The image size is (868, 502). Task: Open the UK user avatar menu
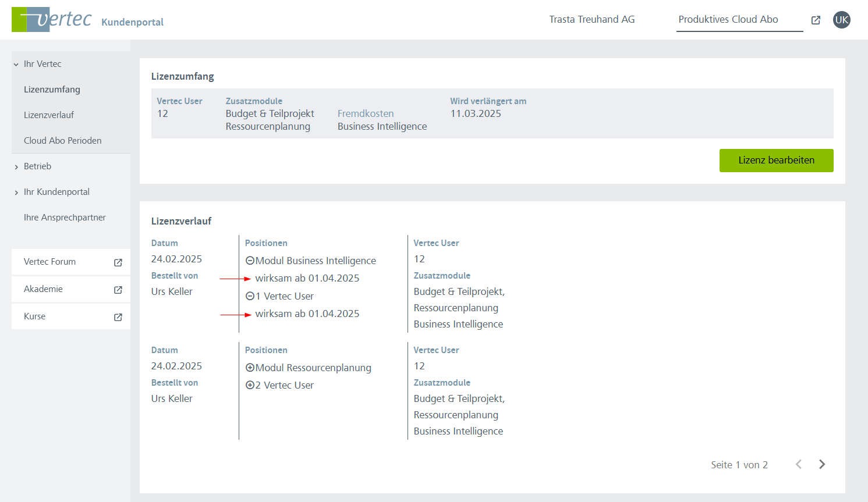point(841,20)
